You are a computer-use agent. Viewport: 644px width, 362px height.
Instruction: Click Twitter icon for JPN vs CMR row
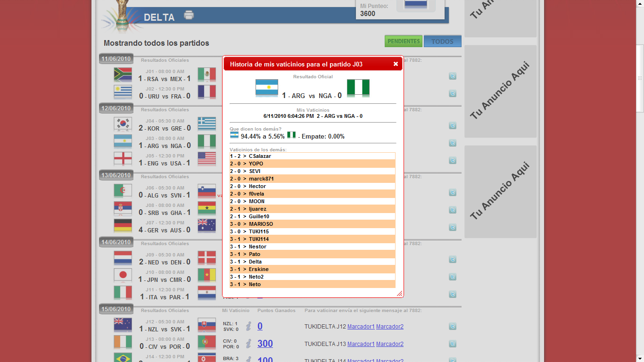453,277
